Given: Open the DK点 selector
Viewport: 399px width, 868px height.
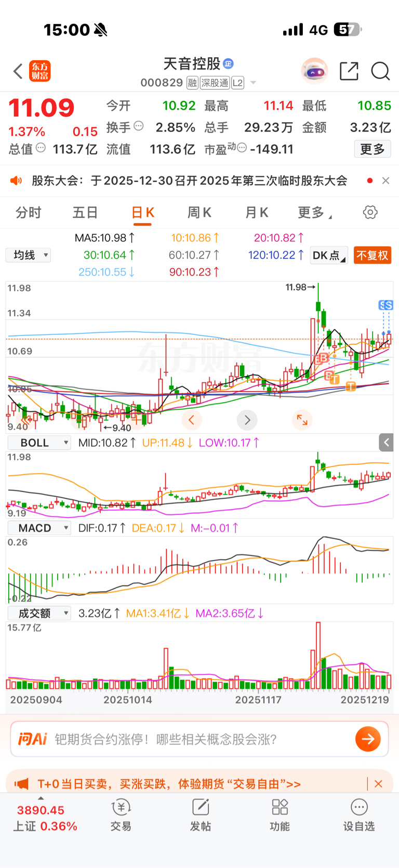Looking at the screenshot, I should pyautogui.click(x=329, y=255).
